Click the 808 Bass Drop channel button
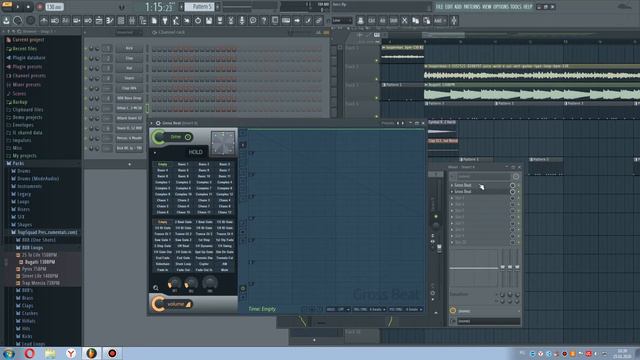The width and height of the screenshot is (640, 360). (x=129, y=98)
